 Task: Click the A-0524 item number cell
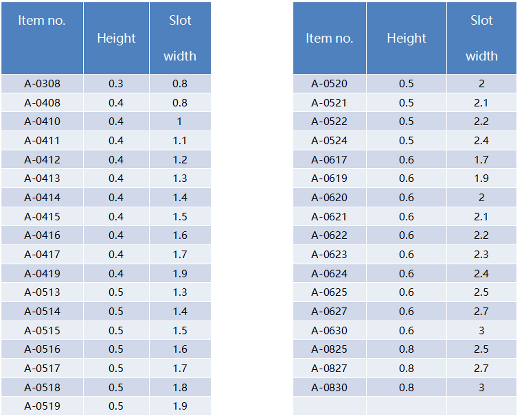(330, 140)
